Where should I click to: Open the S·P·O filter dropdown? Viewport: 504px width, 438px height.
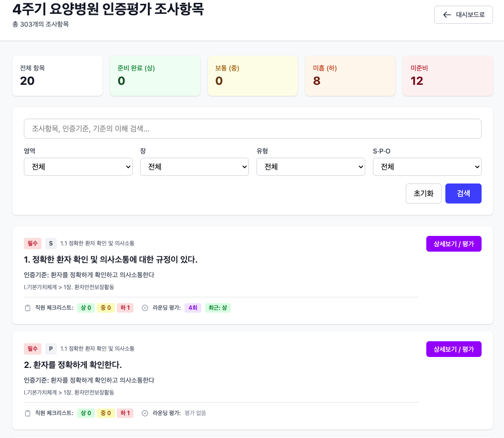(427, 167)
